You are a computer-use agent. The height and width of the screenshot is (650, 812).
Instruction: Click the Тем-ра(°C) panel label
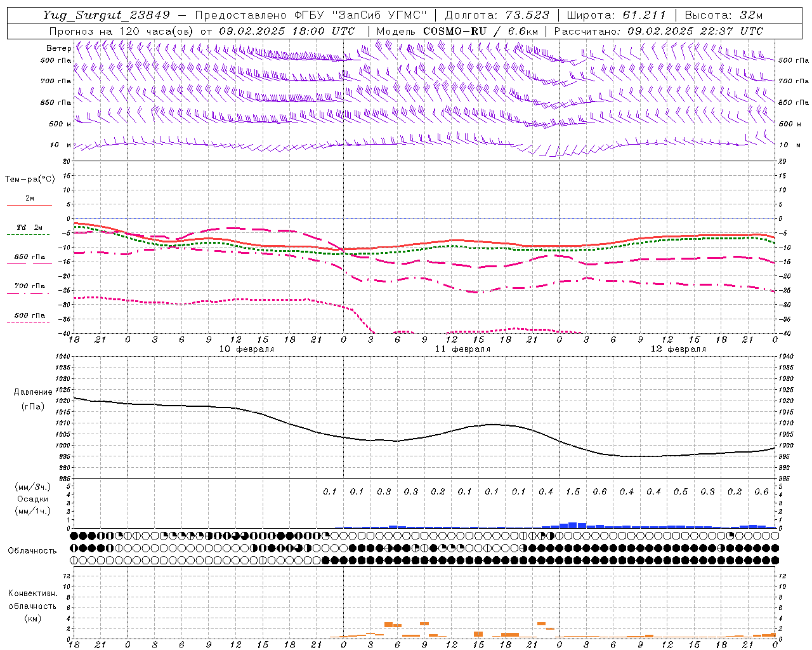[30, 180]
